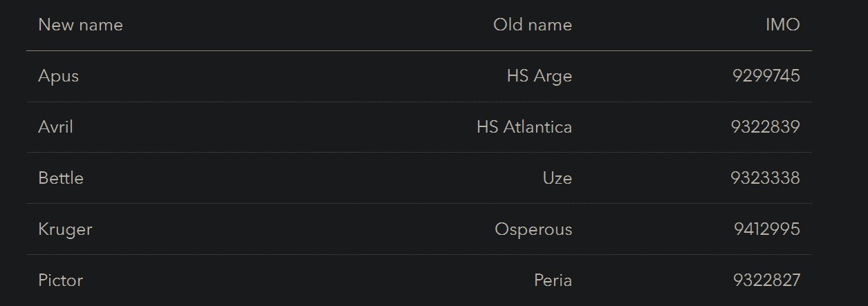Click IMO number 9323338

click(765, 178)
